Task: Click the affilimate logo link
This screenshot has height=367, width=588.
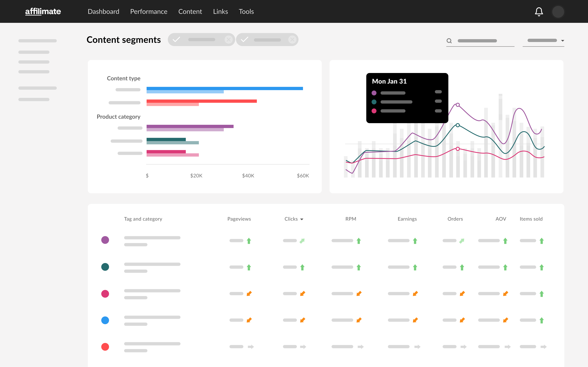Action: (43, 12)
